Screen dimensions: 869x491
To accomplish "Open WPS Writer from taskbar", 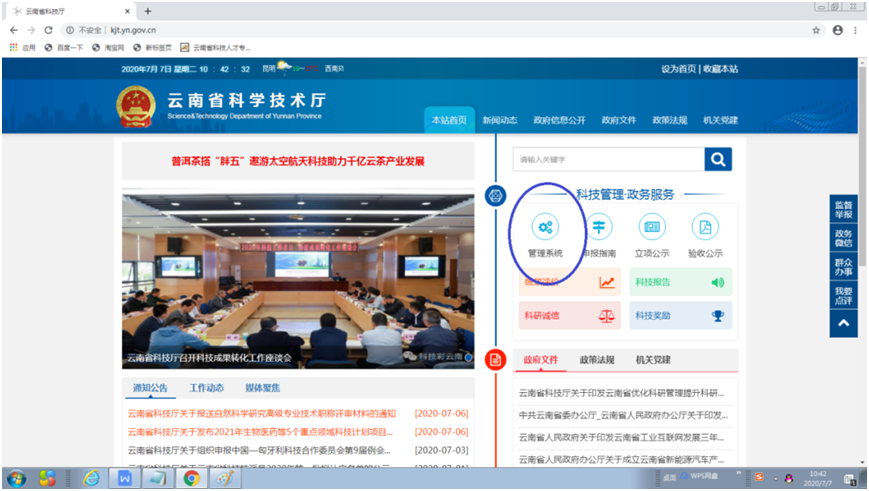I will pos(125,478).
